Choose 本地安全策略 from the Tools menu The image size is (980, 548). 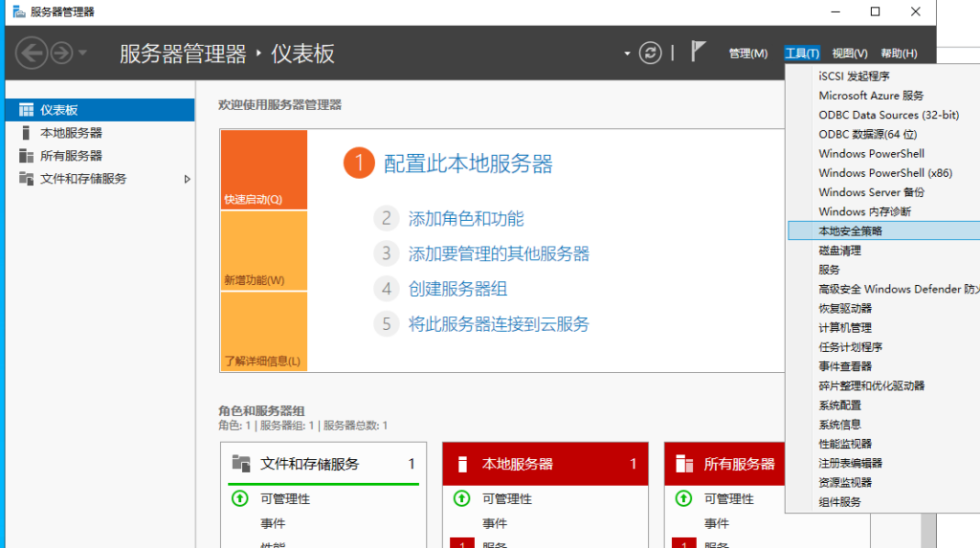point(851,230)
